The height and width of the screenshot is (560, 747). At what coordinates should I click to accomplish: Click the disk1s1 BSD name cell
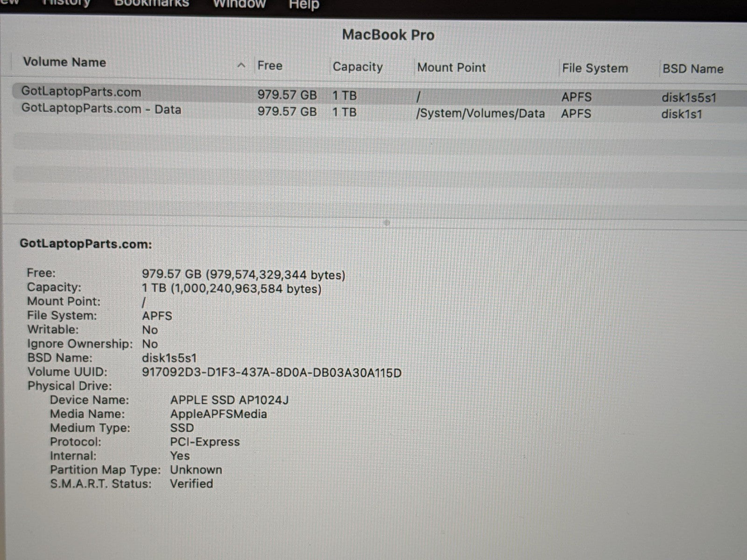pyautogui.click(x=681, y=114)
